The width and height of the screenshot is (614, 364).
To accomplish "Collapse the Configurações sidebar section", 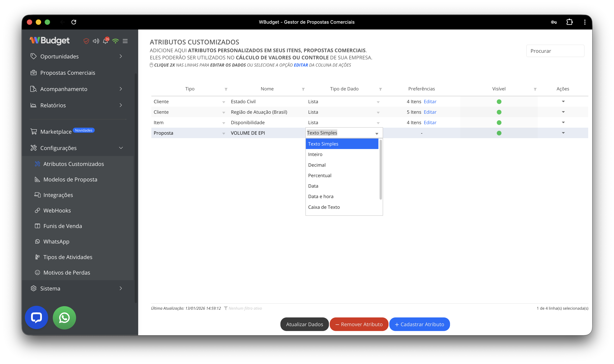I will pyautogui.click(x=121, y=148).
